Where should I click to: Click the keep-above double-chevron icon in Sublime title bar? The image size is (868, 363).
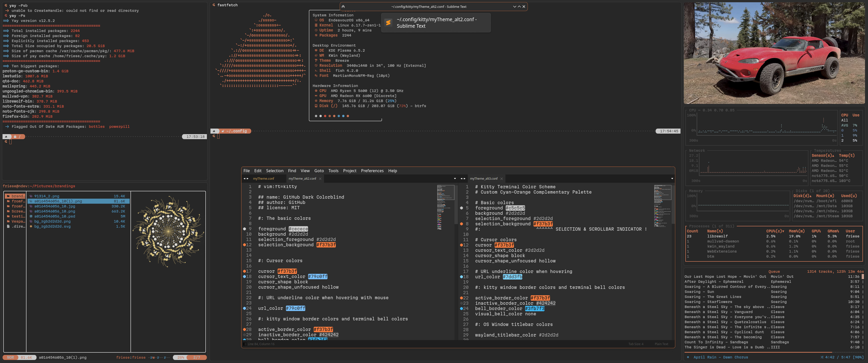(343, 6)
